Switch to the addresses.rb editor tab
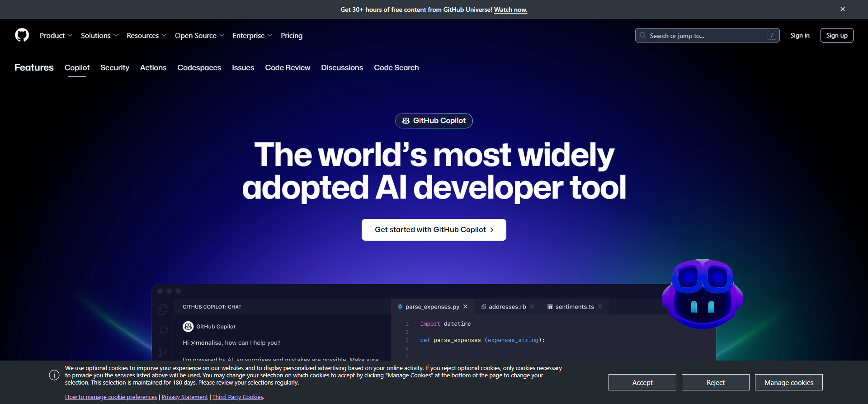Image resolution: width=868 pixels, height=404 pixels. point(507,307)
